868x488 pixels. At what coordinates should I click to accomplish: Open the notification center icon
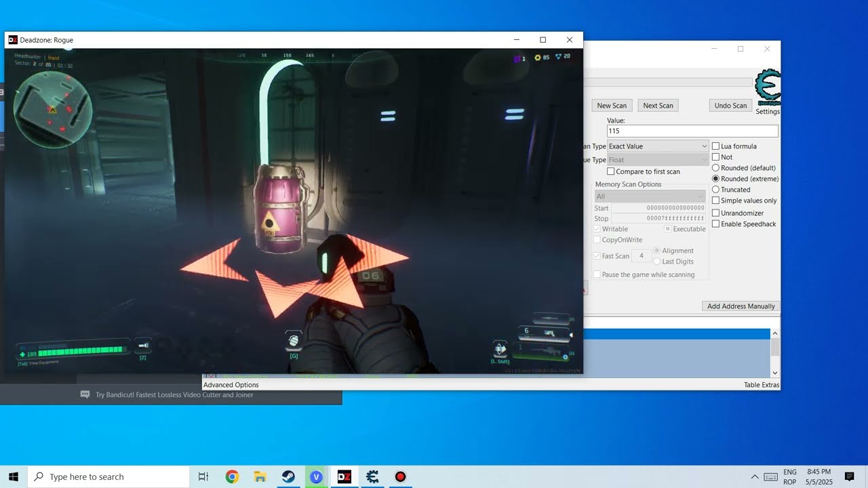click(850, 476)
